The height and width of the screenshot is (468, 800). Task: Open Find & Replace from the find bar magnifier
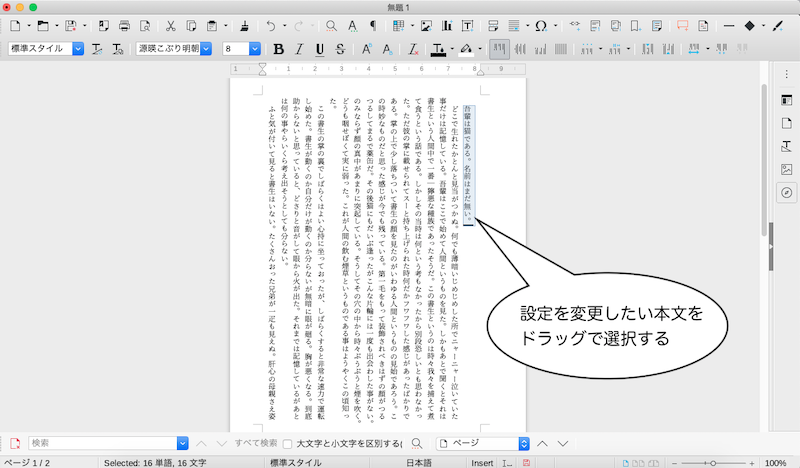pos(417,444)
